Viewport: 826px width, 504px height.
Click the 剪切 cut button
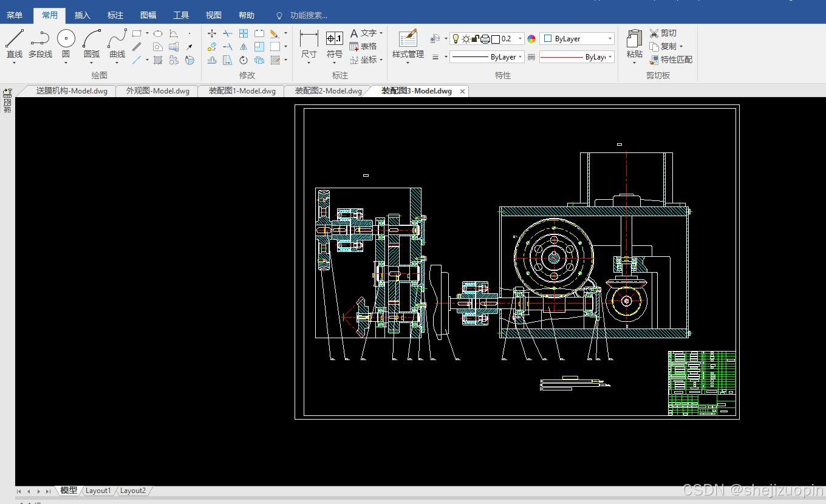coord(663,33)
